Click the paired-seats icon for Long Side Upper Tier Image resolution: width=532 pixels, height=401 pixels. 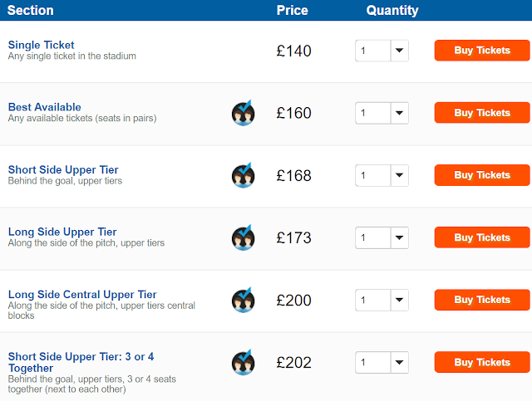(243, 237)
